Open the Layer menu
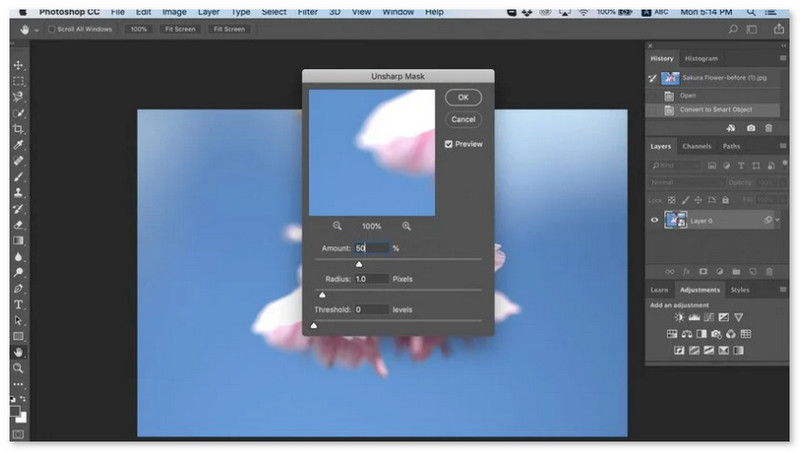Image resolution: width=800 pixels, height=452 pixels. click(209, 12)
